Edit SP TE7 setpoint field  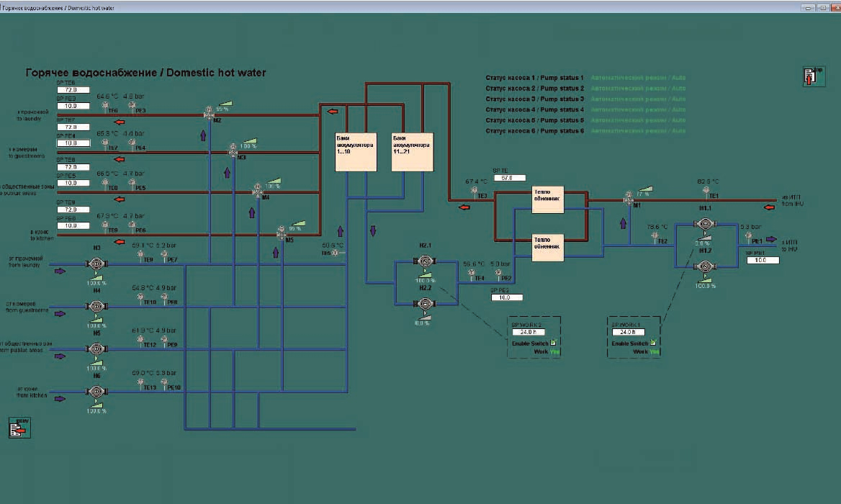pyautogui.click(x=73, y=127)
